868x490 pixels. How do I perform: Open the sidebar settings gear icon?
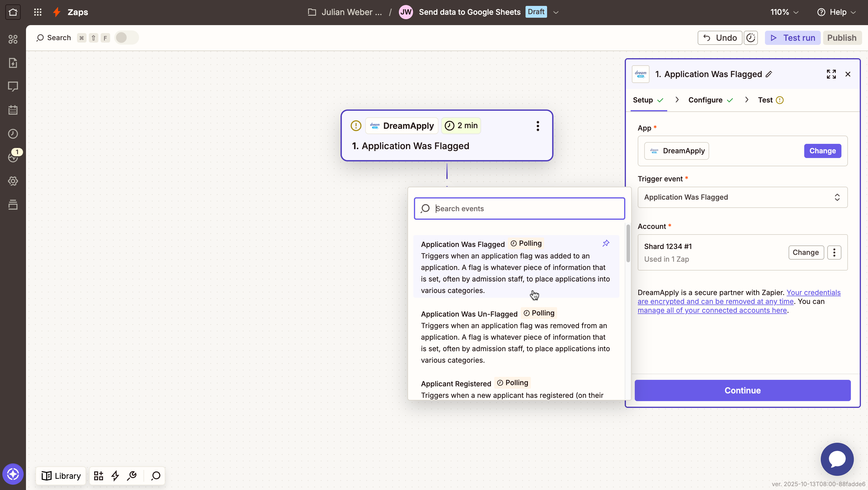(x=13, y=181)
